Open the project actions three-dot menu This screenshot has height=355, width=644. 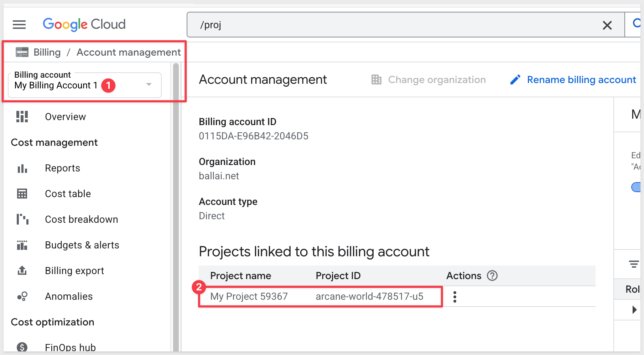[x=455, y=297]
